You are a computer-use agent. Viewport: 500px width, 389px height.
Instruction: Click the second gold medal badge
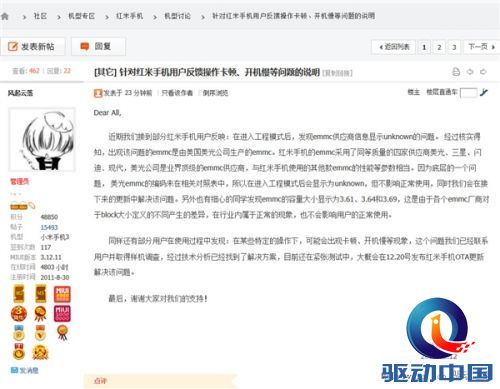(41, 294)
